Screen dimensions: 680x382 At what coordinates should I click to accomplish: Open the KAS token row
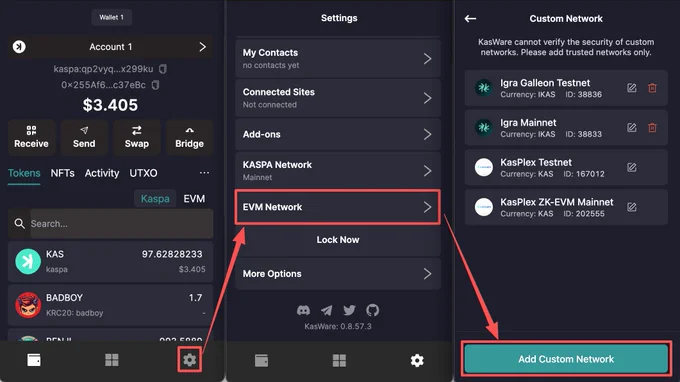pos(111,261)
